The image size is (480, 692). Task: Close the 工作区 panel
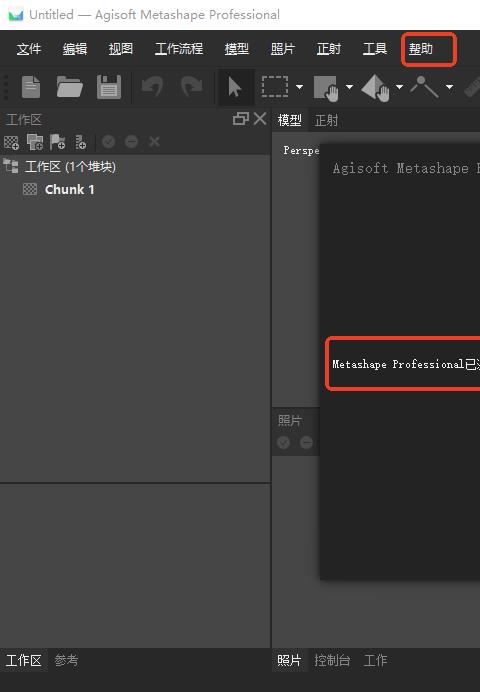pos(260,119)
